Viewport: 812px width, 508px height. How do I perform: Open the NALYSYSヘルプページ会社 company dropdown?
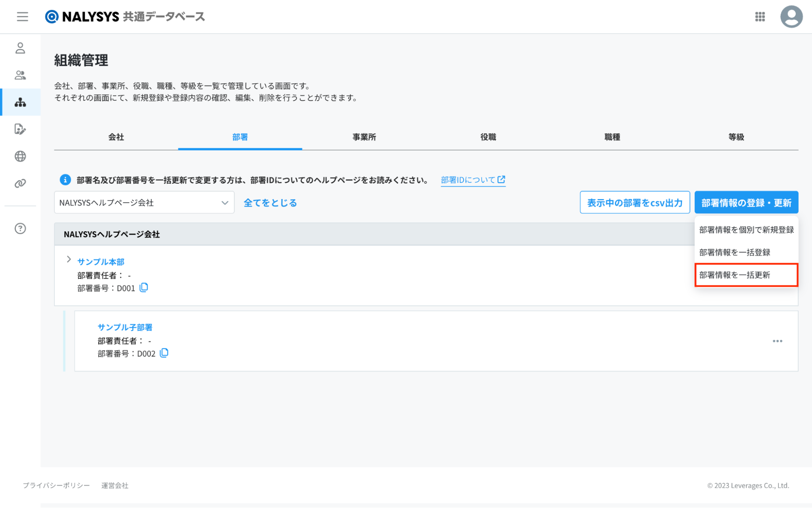[x=144, y=202]
